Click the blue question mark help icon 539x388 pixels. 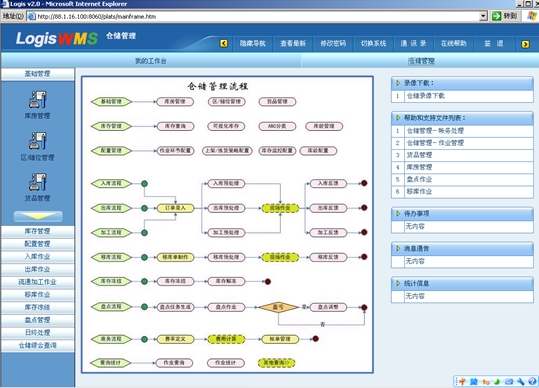pos(532,381)
